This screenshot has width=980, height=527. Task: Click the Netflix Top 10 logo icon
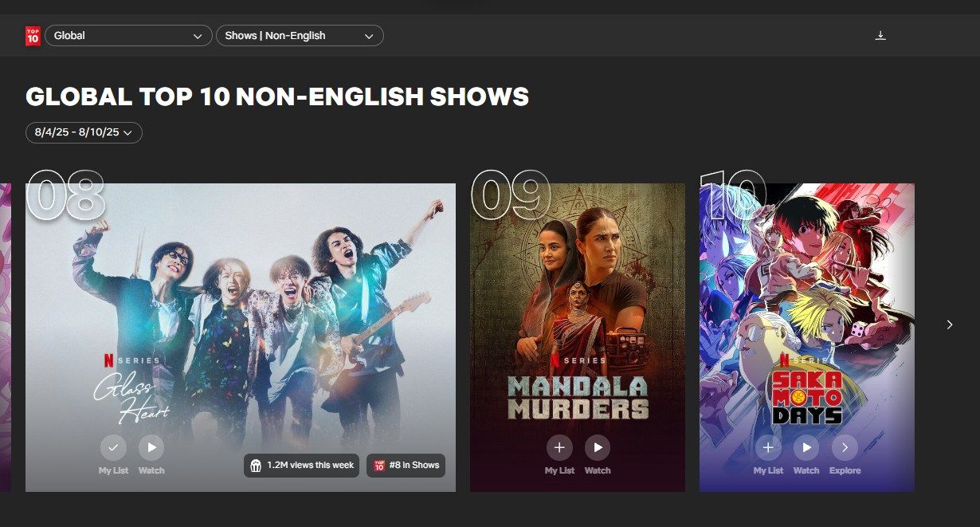tap(33, 36)
